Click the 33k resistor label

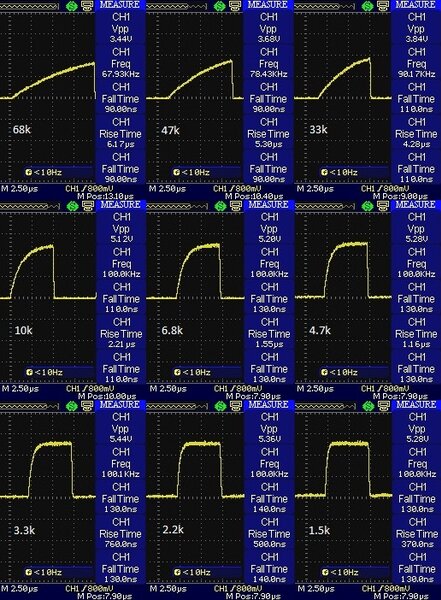click(318, 130)
